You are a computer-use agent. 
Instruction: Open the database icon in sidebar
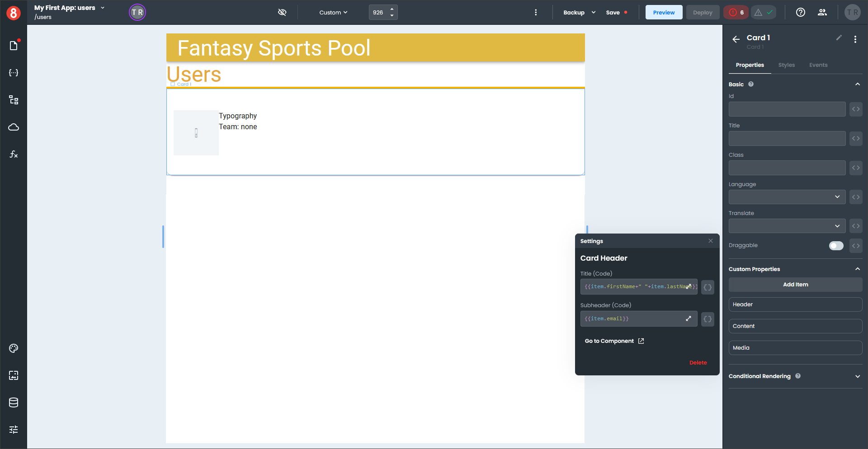coord(14,402)
